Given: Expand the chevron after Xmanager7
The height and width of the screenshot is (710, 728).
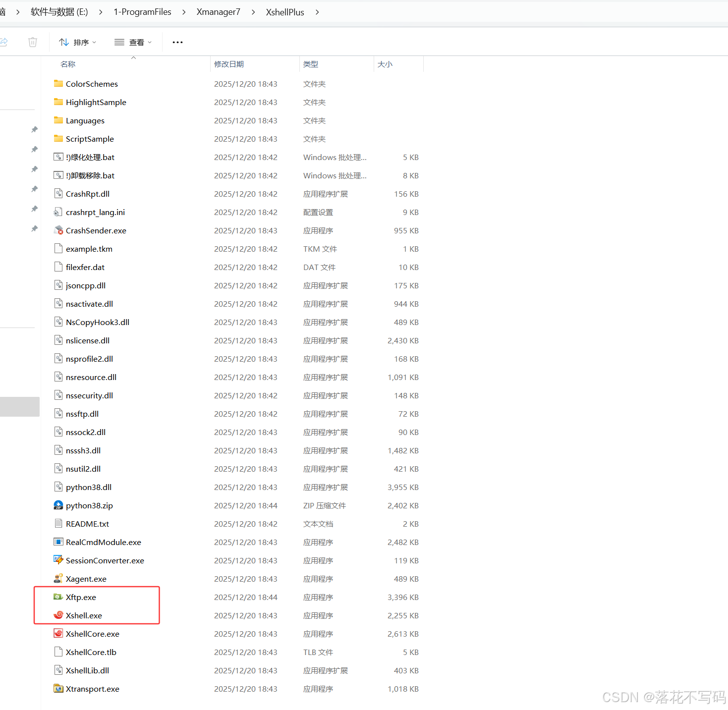Looking at the screenshot, I should coord(253,12).
